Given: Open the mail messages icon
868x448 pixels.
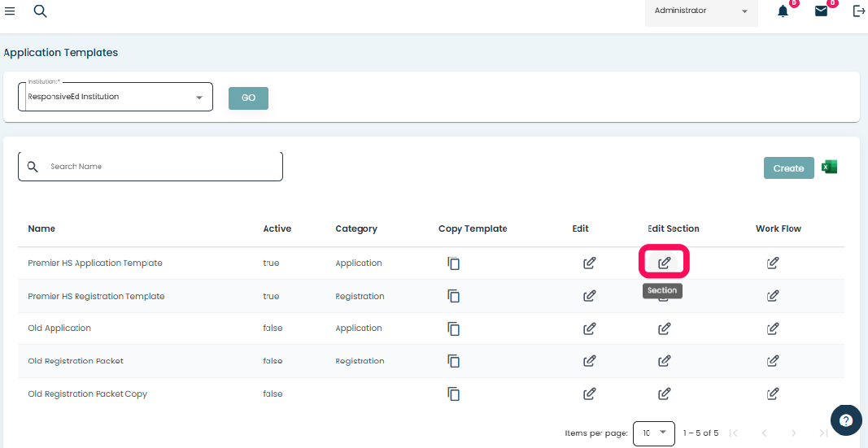Looking at the screenshot, I should click(x=821, y=11).
